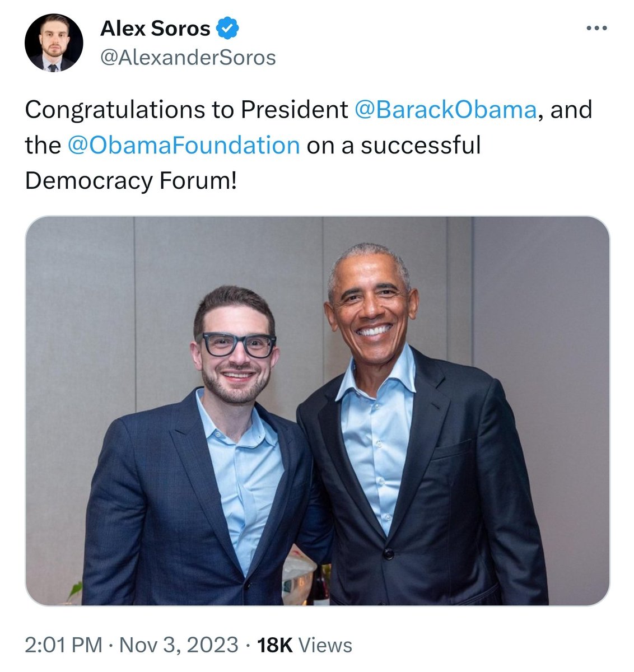This screenshot has width=634, height=672.
Task: Open the three-dot more options menu
Action: coord(596,28)
